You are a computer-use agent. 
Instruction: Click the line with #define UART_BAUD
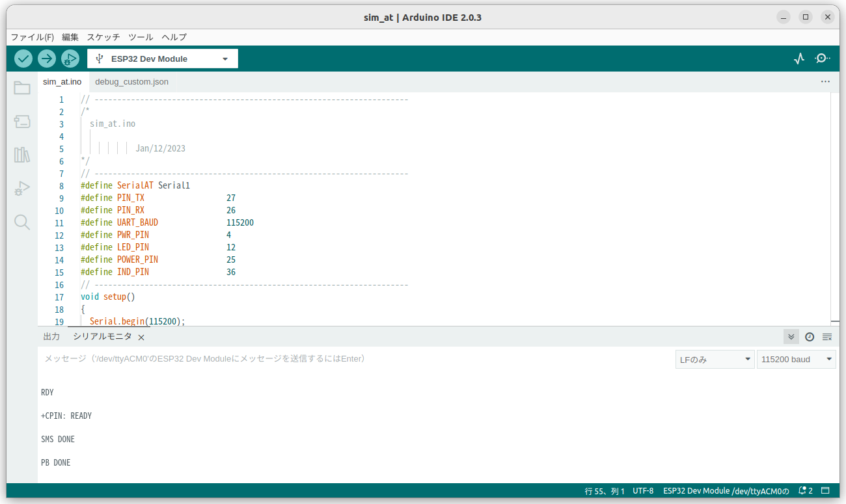click(167, 222)
